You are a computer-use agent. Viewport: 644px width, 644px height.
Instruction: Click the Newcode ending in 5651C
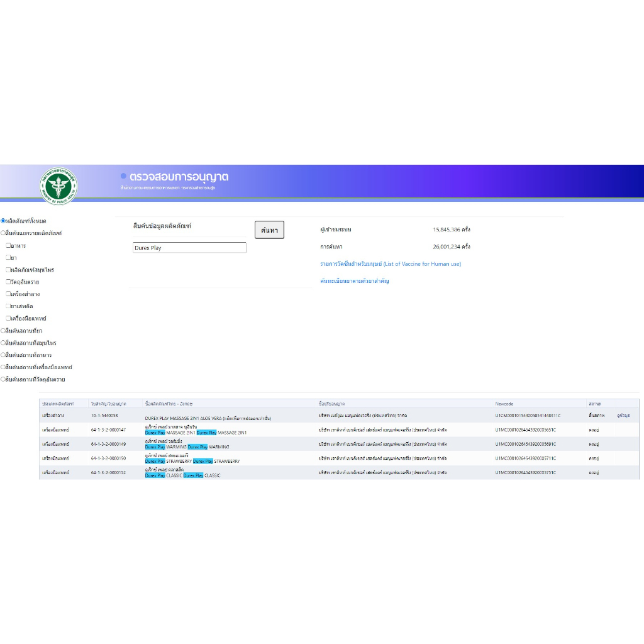pyautogui.click(x=525, y=430)
